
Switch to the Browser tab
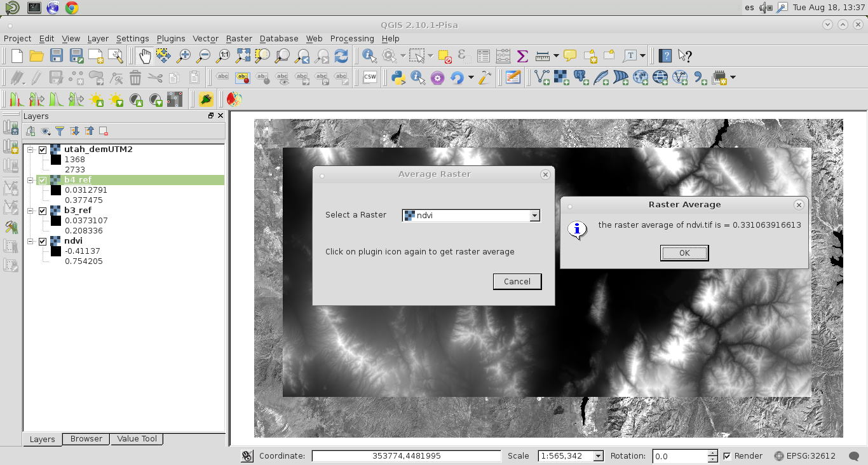[86, 439]
